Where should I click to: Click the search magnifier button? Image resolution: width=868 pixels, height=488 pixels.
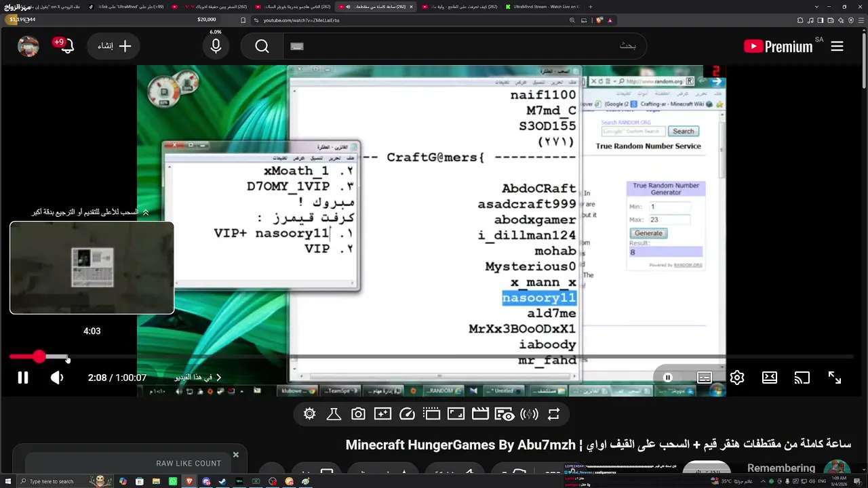pyautogui.click(x=262, y=46)
